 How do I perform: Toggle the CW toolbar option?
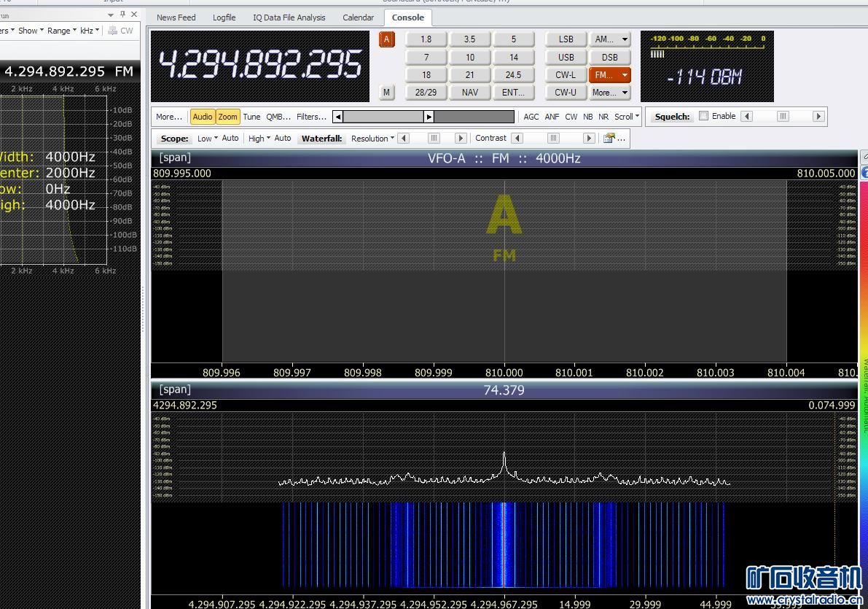[571, 117]
